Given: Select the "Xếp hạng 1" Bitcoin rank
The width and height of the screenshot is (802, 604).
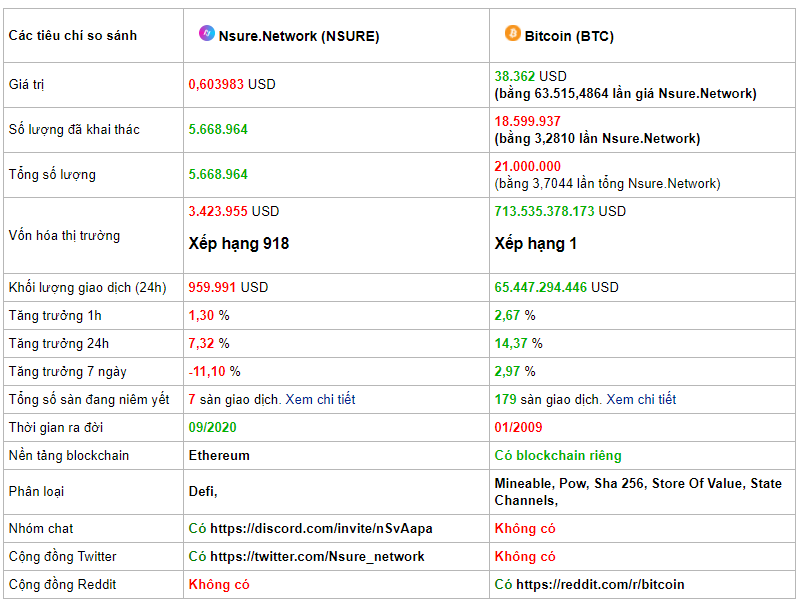Looking at the screenshot, I should click(x=536, y=243).
